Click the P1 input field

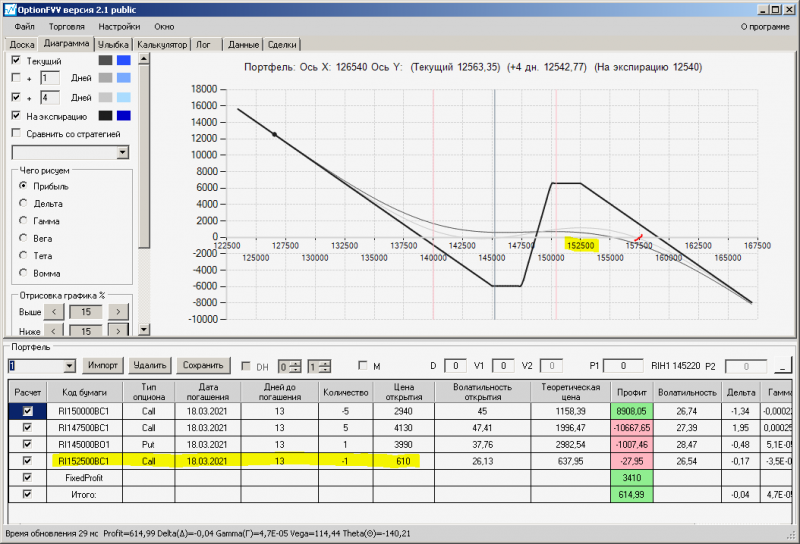coord(622,365)
